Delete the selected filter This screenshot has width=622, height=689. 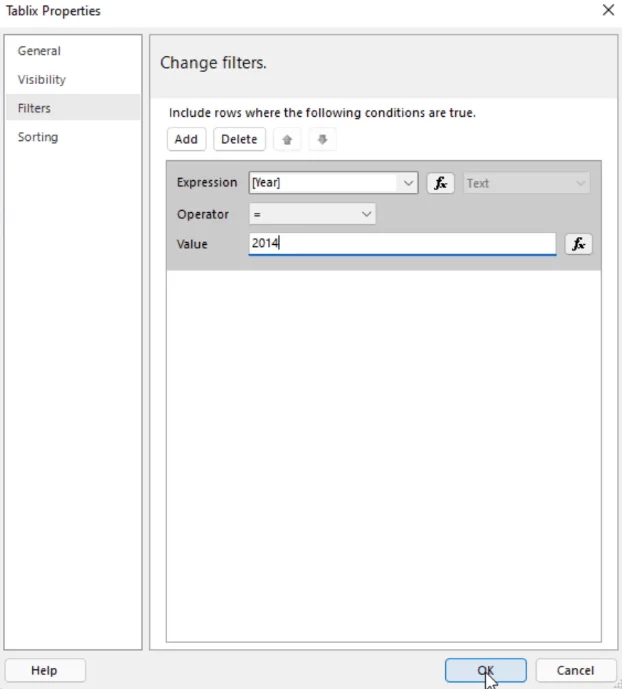tap(239, 139)
